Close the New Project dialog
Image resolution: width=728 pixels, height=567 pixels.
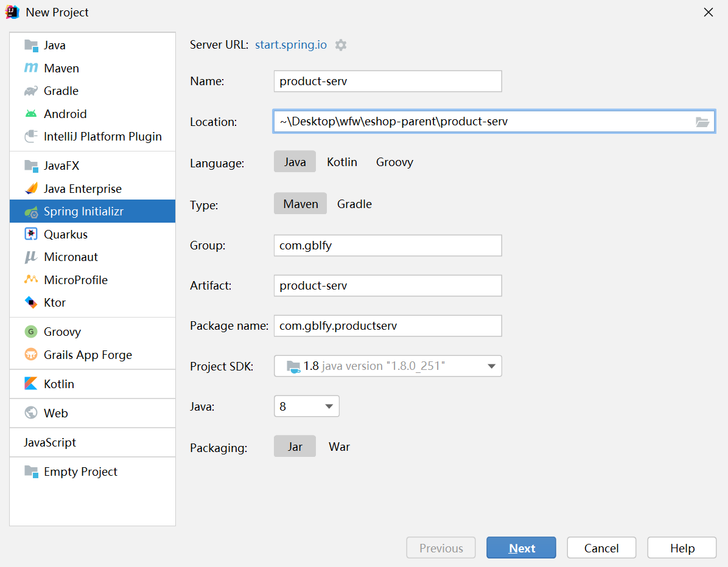(708, 12)
